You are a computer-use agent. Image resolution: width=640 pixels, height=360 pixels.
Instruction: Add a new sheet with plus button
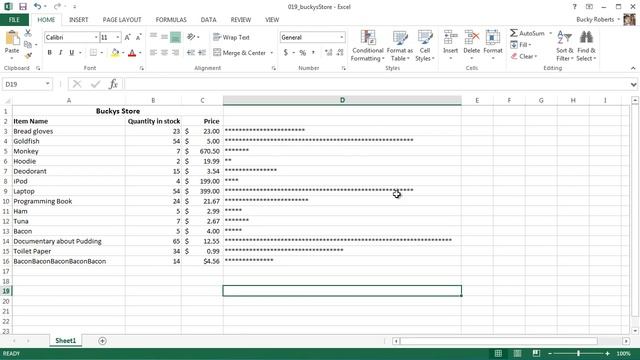click(x=102, y=341)
